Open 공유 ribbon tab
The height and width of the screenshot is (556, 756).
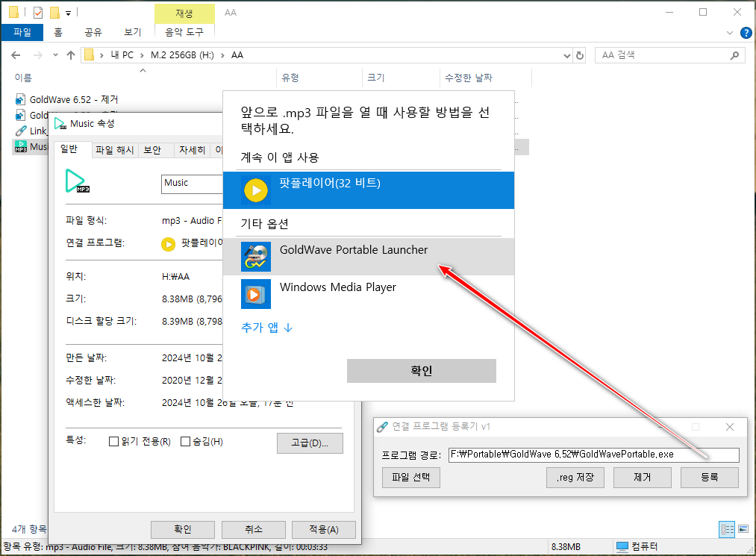(93, 32)
